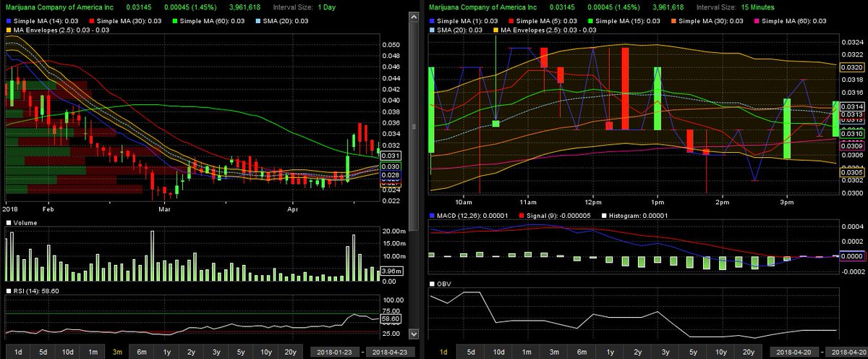Select the 5d range on the 15-minute chart
The height and width of the screenshot is (359, 868).
point(471,352)
